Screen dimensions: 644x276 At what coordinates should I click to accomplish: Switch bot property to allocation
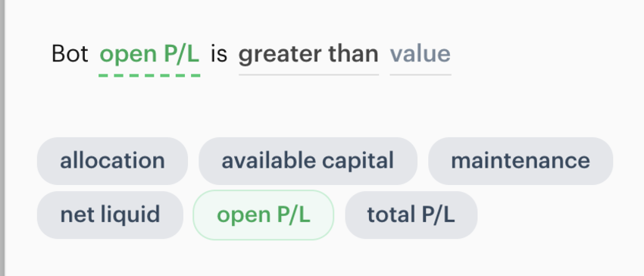[112, 161]
